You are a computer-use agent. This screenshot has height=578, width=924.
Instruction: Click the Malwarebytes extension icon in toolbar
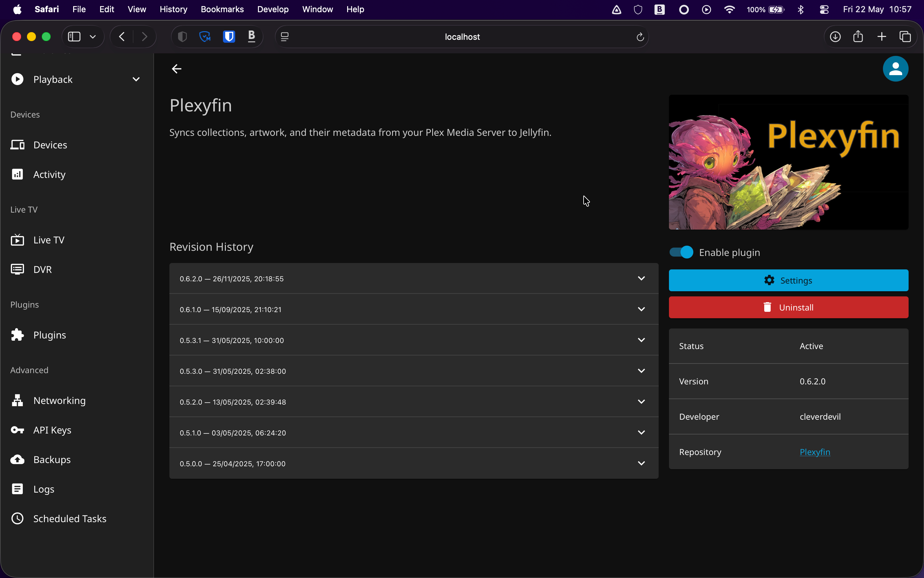[x=205, y=37]
